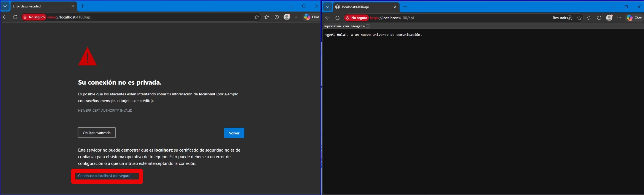The height and width of the screenshot is (195, 644).
Task: Click the left window address bar URL
Action: click(70, 17)
